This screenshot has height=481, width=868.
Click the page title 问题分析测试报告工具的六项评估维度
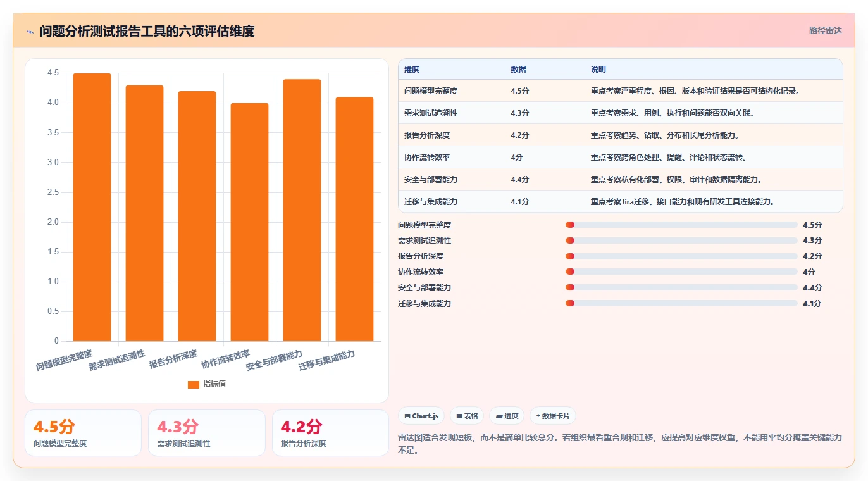147,32
